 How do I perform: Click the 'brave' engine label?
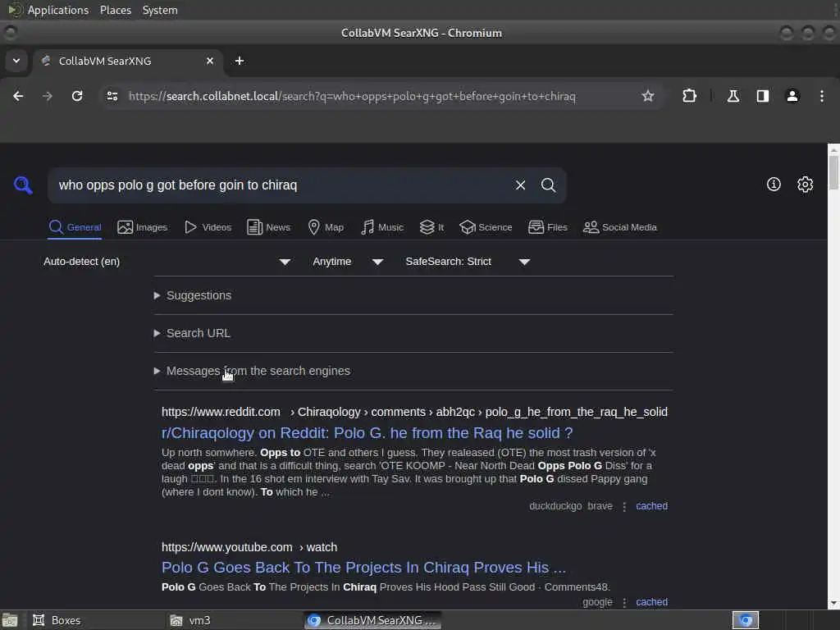600,506
